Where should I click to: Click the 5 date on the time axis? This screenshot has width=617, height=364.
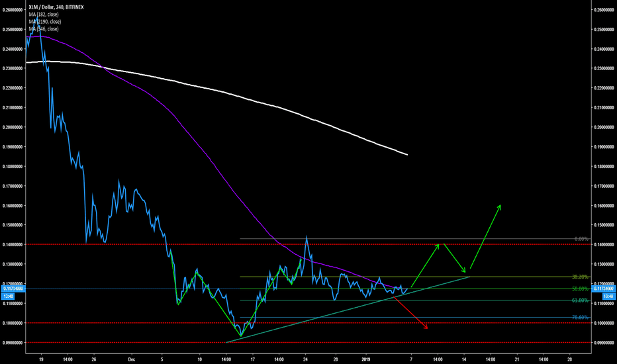click(162, 359)
